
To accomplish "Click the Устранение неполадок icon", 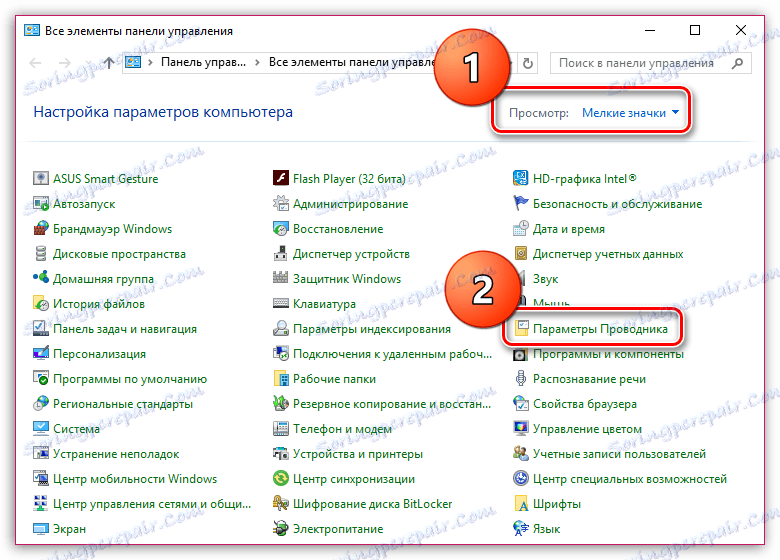I will (x=40, y=454).
